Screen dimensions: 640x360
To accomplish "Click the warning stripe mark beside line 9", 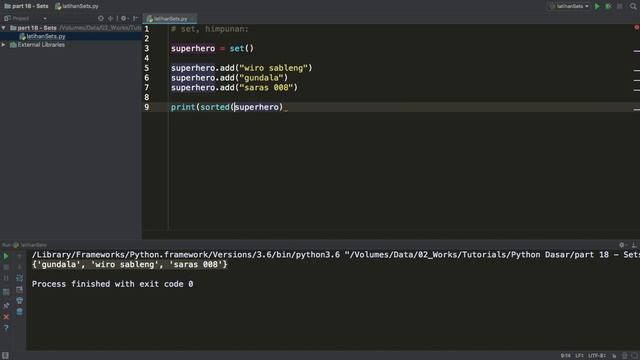I will coord(637,109).
